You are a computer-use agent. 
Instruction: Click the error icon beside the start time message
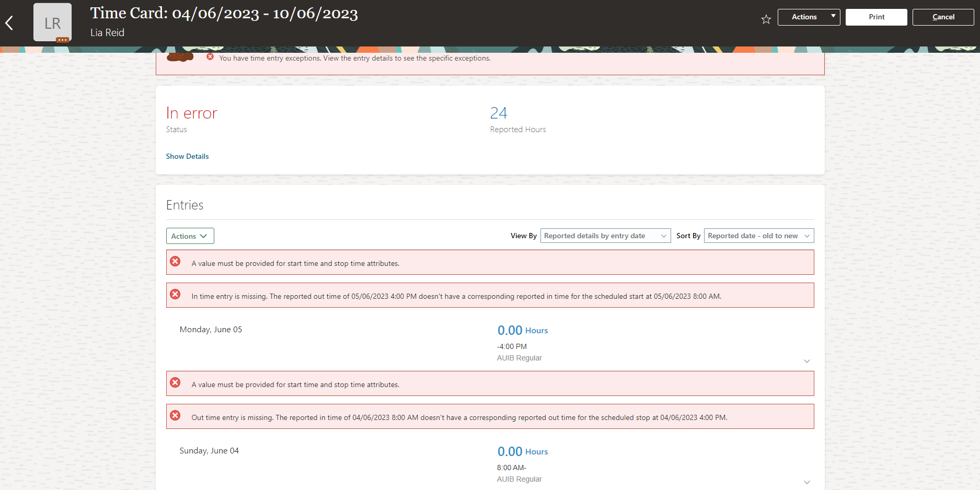pos(175,262)
